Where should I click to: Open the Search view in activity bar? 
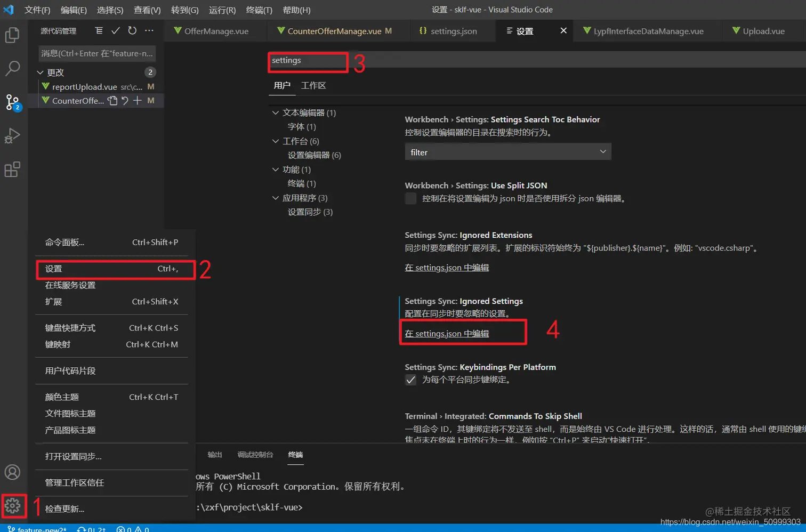point(12,68)
